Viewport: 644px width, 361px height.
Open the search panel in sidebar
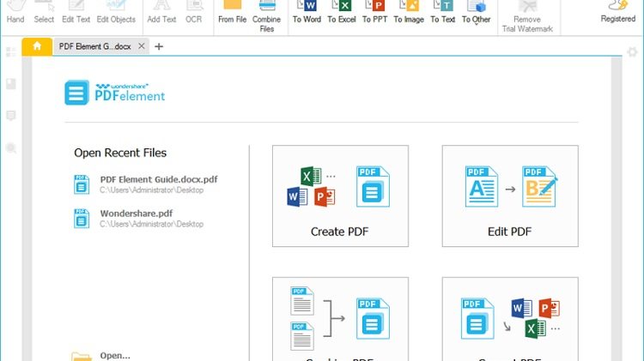click(11, 148)
